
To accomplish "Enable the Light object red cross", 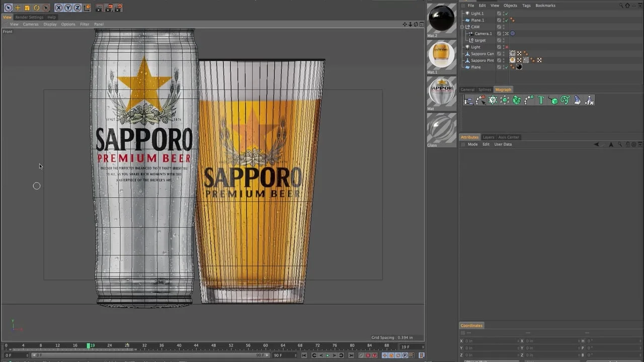I will click(x=506, y=47).
